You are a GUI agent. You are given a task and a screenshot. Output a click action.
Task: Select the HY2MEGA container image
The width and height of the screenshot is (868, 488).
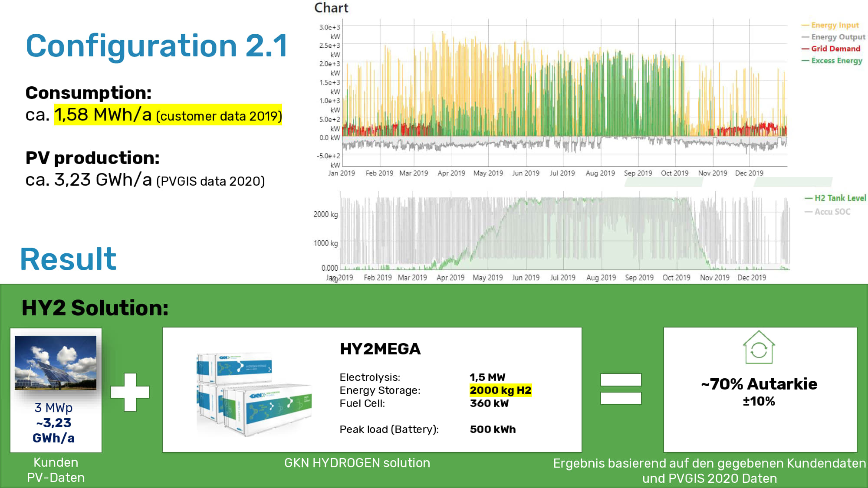tap(254, 394)
